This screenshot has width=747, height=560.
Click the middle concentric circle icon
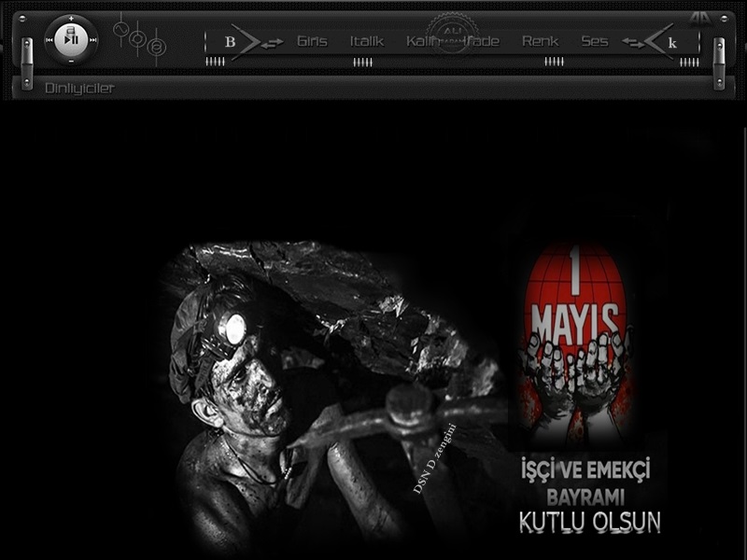click(x=137, y=39)
